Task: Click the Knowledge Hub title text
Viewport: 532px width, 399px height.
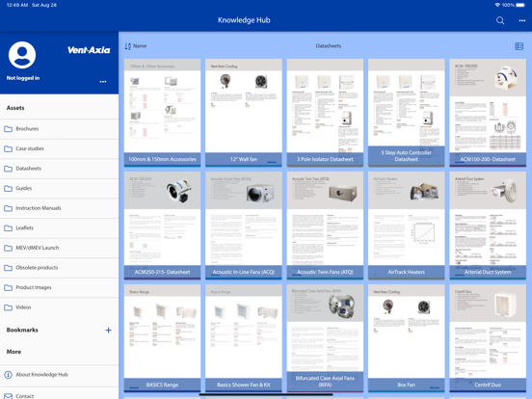Action: (x=244, y=20)
